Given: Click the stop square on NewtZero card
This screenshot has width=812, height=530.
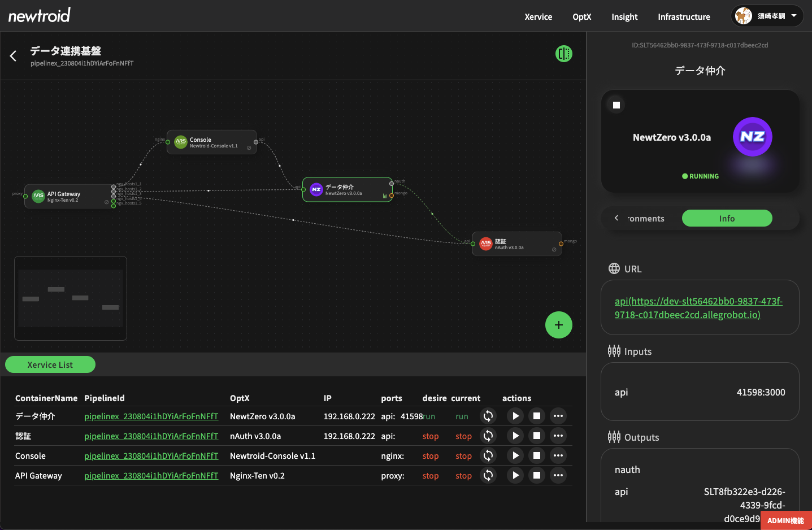Looking at the screenshot, I should pyautogui.click(x=616, y=105).
